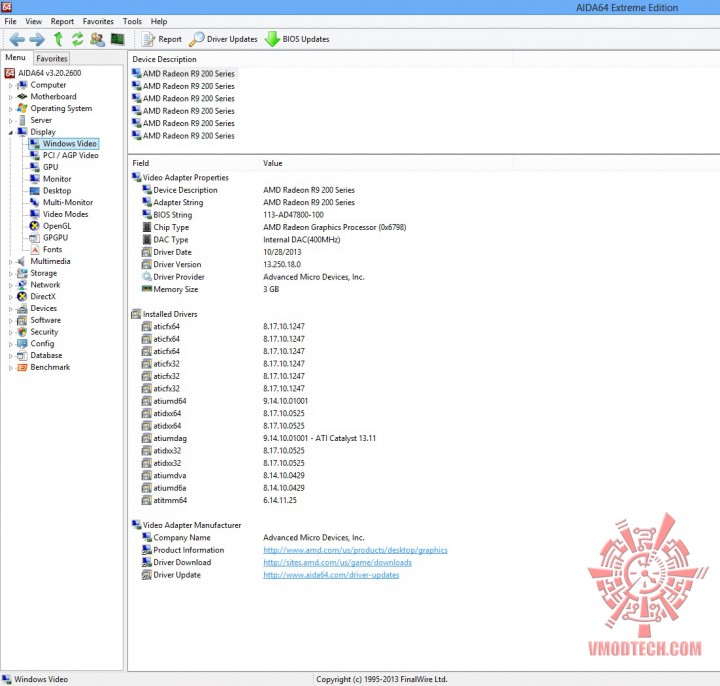Select the GPU tree item

coord(51,167)
